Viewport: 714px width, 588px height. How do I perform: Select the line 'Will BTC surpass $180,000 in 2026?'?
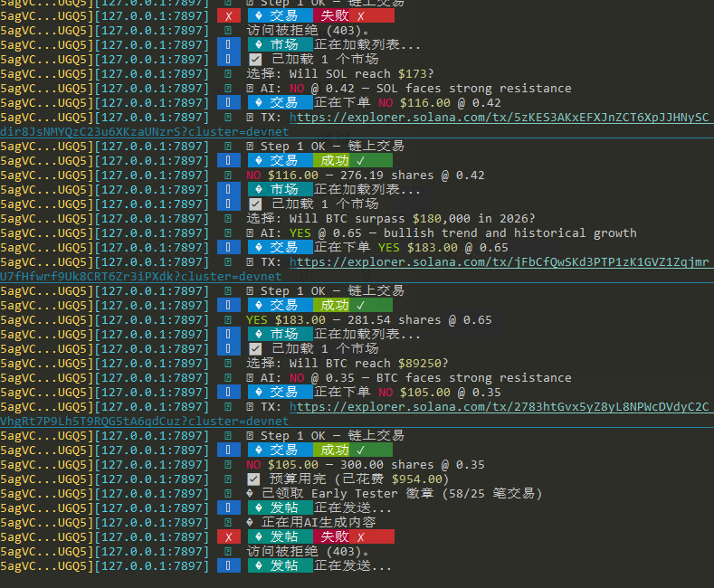coord(390,219)
